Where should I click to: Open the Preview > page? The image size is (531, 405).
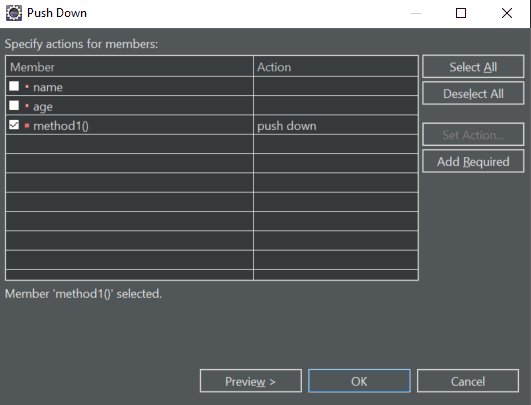coord(251,381)
